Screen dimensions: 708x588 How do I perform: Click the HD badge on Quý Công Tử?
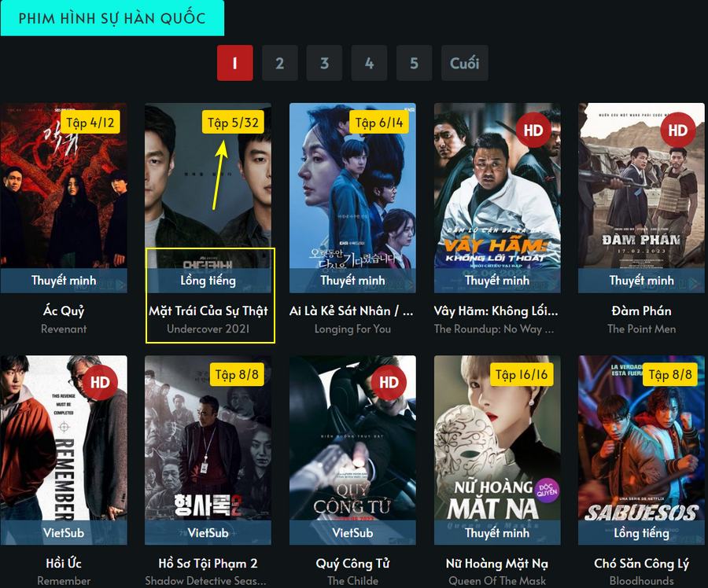(x=389, y=382)
